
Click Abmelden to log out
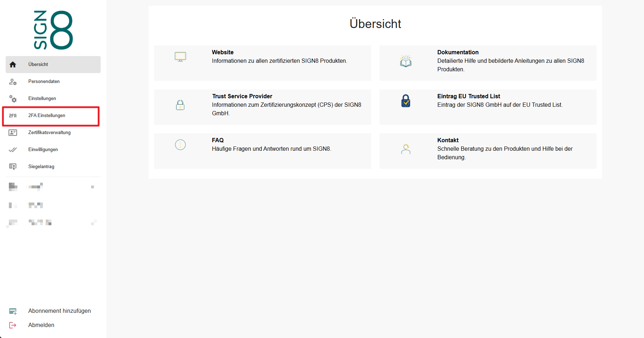coord(41,325)
